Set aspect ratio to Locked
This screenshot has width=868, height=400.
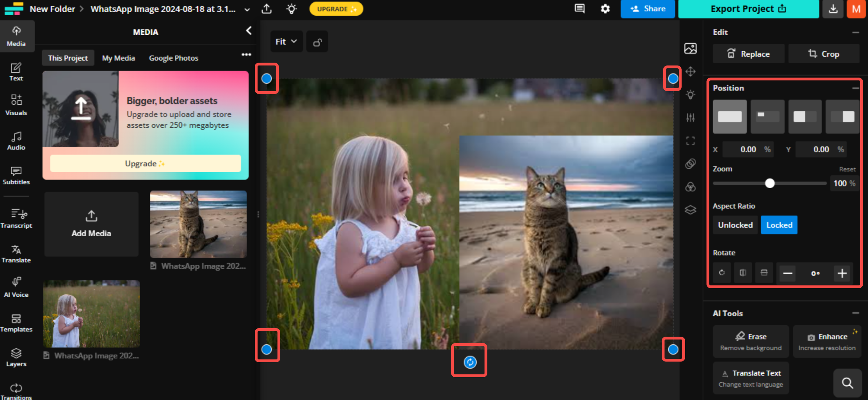tap(779, 225)
